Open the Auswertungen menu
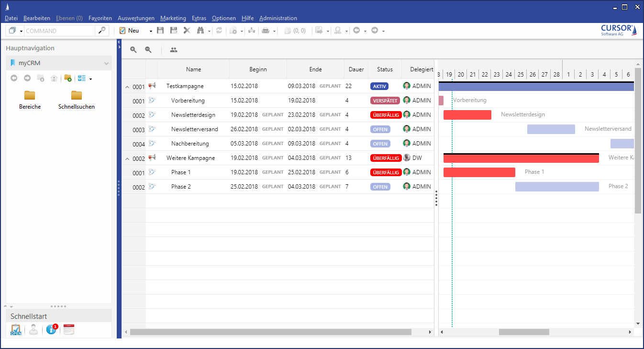The width and height of the screenshot is (644, 349). point(136,18)
